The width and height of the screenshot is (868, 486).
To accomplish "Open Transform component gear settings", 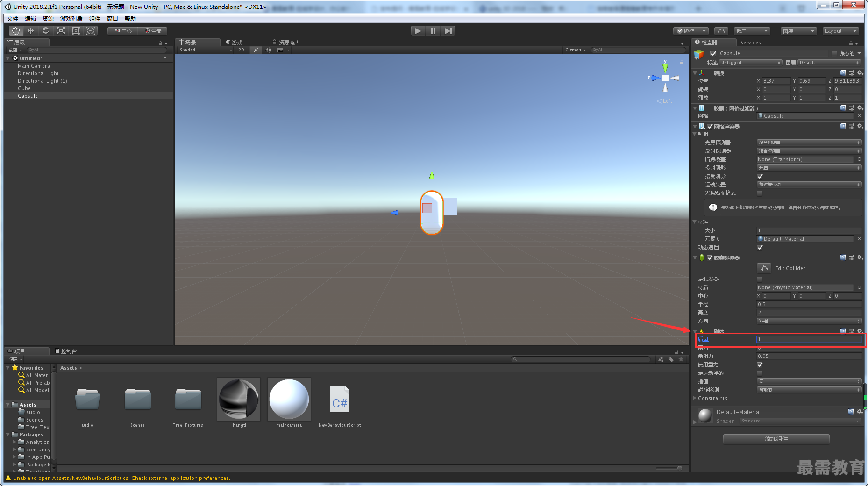I will pos(860,73).
